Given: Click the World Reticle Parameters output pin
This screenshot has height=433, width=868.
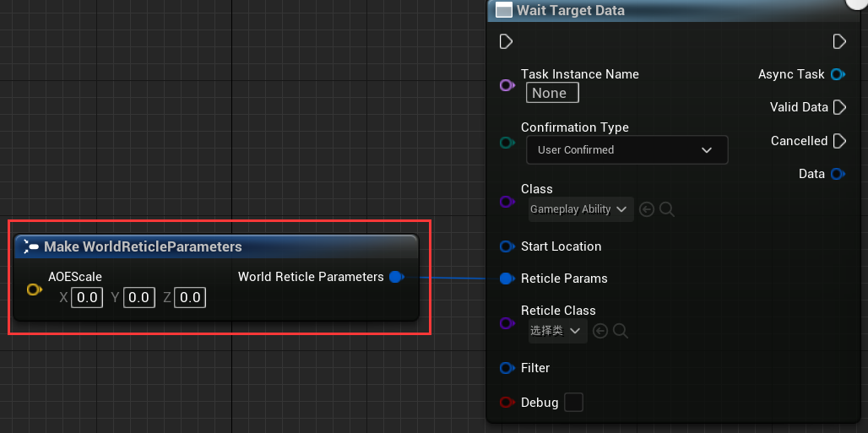Looking at the screenshot, I should (396, 277).
